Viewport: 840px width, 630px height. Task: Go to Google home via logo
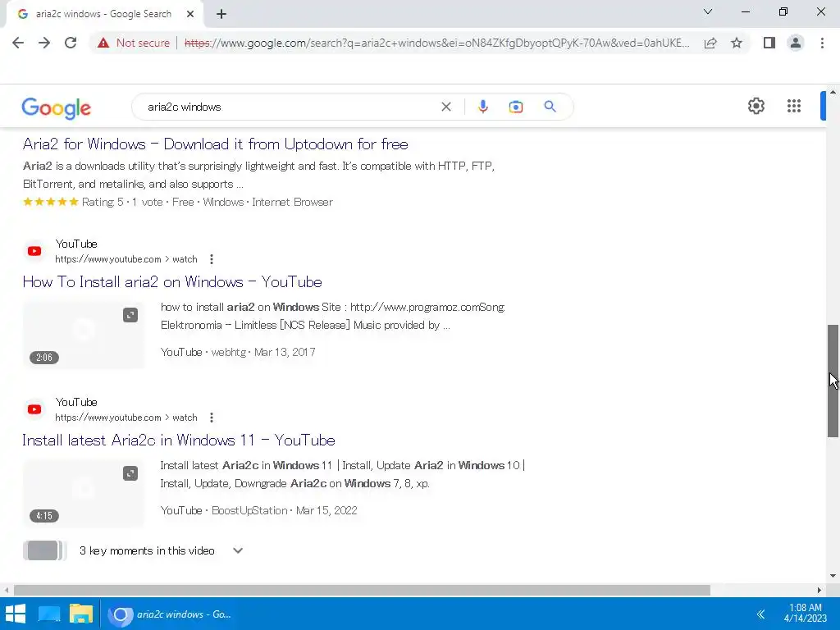pos(57,107)
